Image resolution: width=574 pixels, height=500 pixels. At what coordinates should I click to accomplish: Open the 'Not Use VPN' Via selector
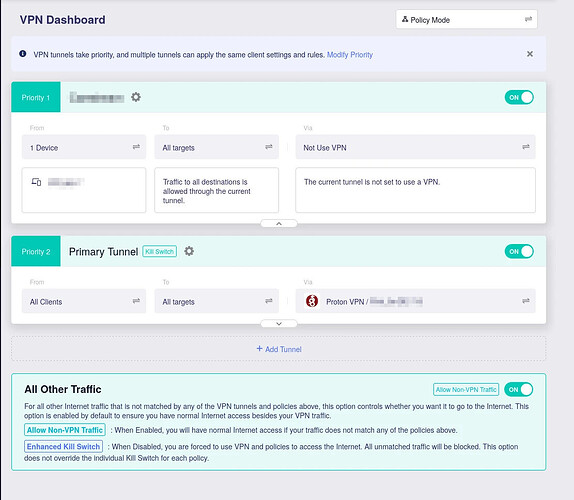click(415, 147)
